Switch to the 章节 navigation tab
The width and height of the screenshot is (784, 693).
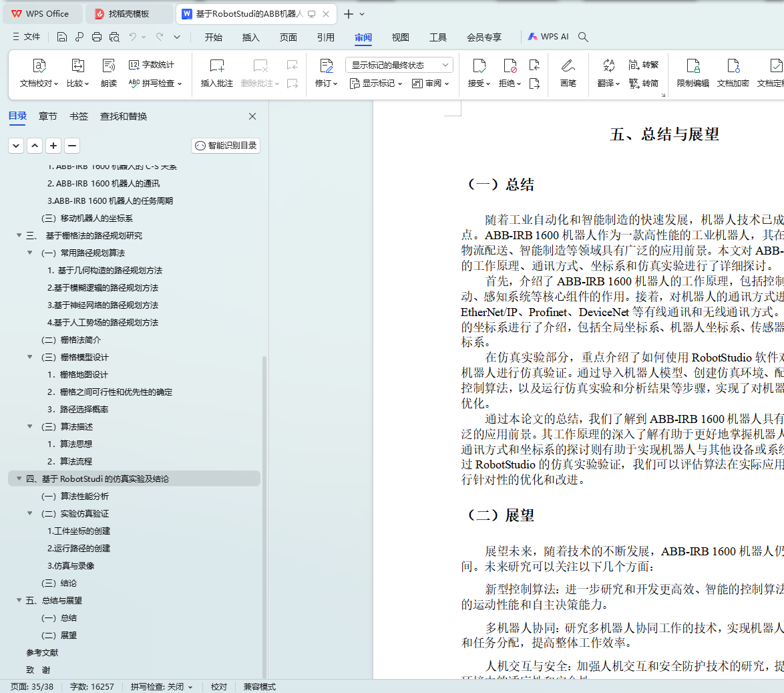(x=47, y=116)
